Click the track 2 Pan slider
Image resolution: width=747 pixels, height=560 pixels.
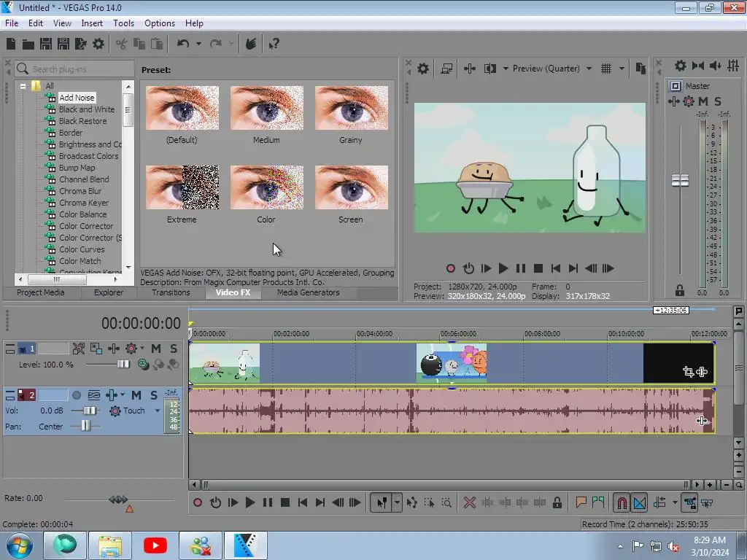tap(85, 426)
